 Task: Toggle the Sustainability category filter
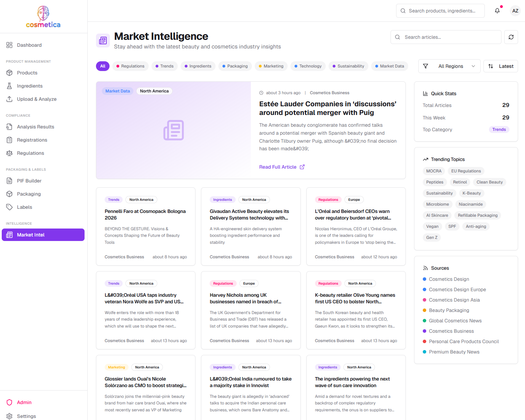click(x=348, y=66)
